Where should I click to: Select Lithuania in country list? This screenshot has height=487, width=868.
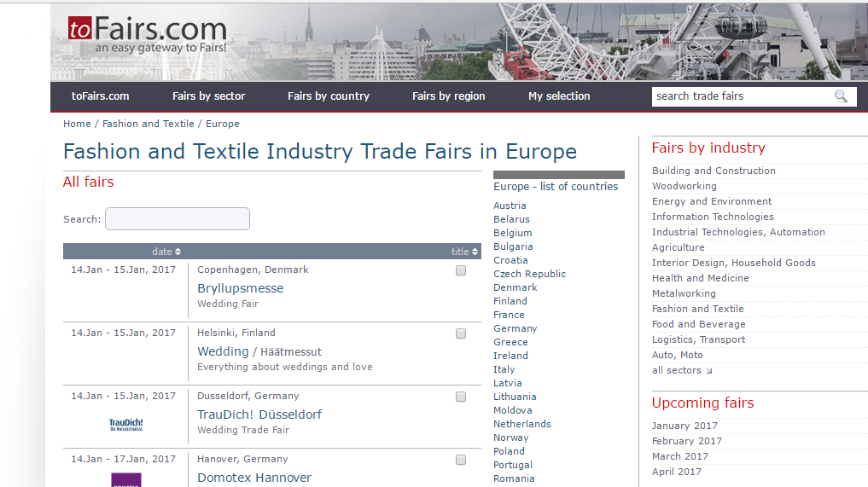515,397
